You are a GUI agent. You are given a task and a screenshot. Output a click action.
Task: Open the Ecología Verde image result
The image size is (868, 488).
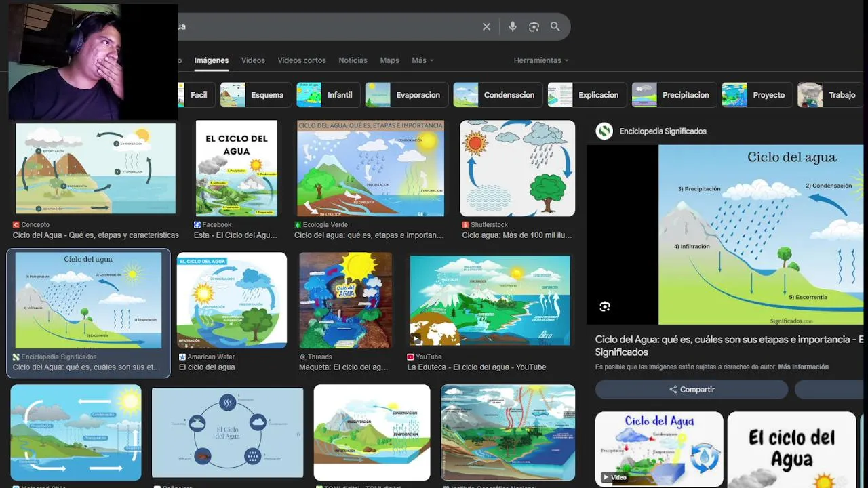[370, 168]
